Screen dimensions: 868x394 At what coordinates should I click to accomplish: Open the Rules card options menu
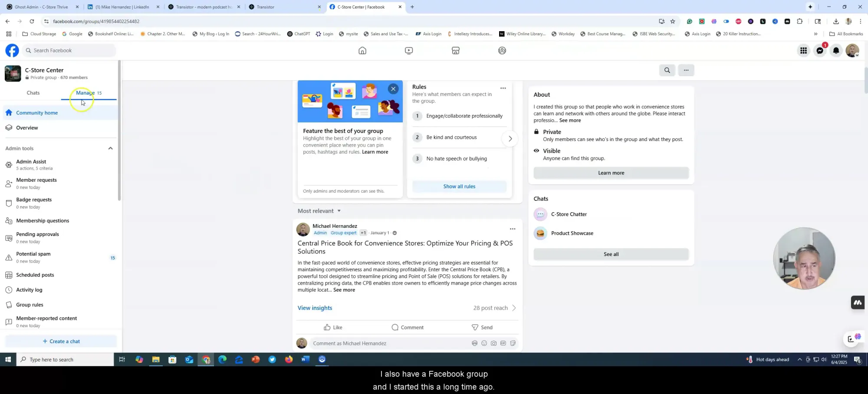[x=503, y=88]
